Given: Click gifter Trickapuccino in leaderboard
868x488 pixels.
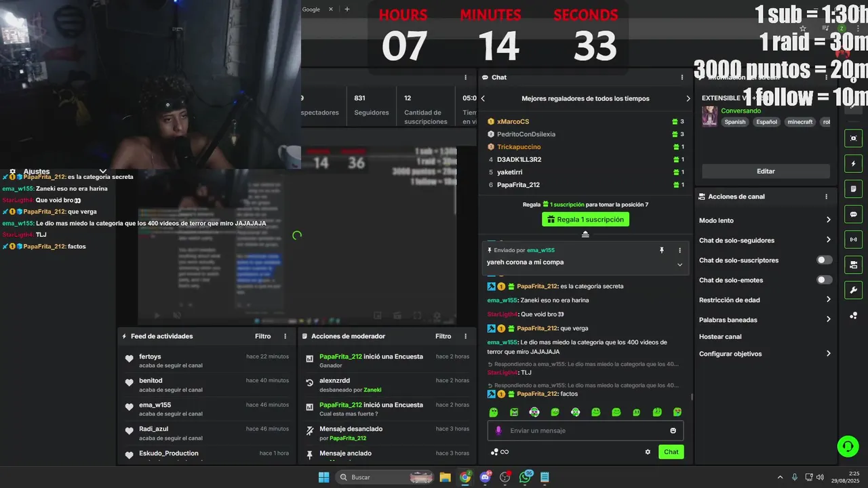Looking at the screenshot, I should click(519, 146).
